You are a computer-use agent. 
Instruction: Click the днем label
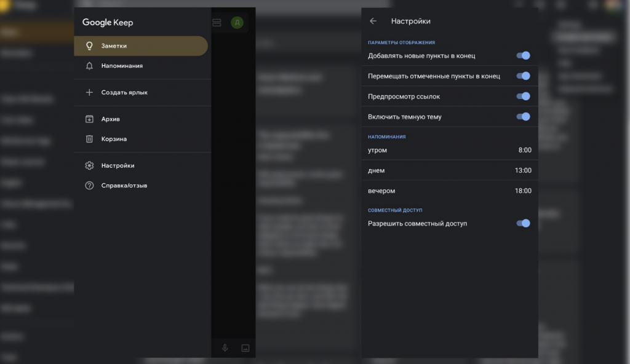376,170
